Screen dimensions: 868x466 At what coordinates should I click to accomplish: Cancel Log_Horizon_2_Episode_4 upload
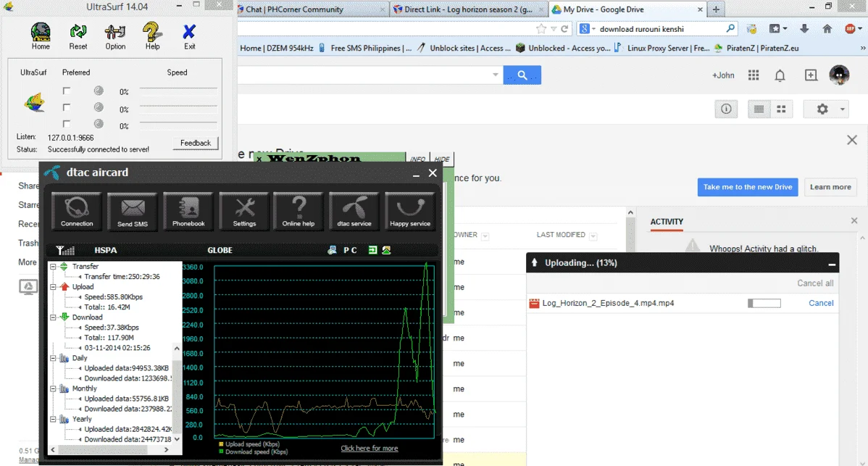coord(821,303)
